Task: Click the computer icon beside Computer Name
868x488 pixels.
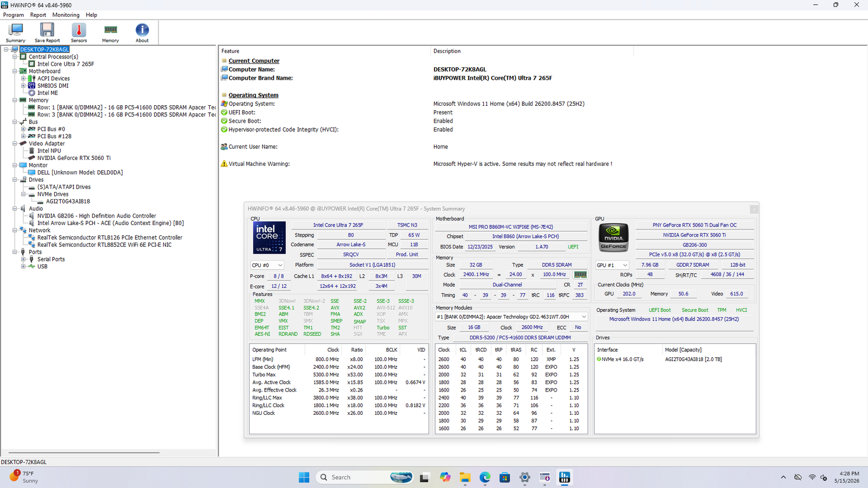Action: 224,69
